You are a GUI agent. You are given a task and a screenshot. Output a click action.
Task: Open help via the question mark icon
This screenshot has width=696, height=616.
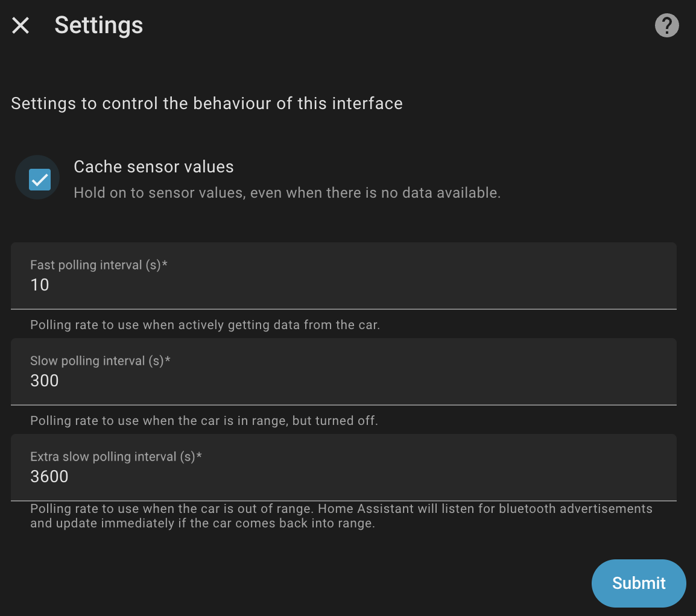[x=666, y=25]
